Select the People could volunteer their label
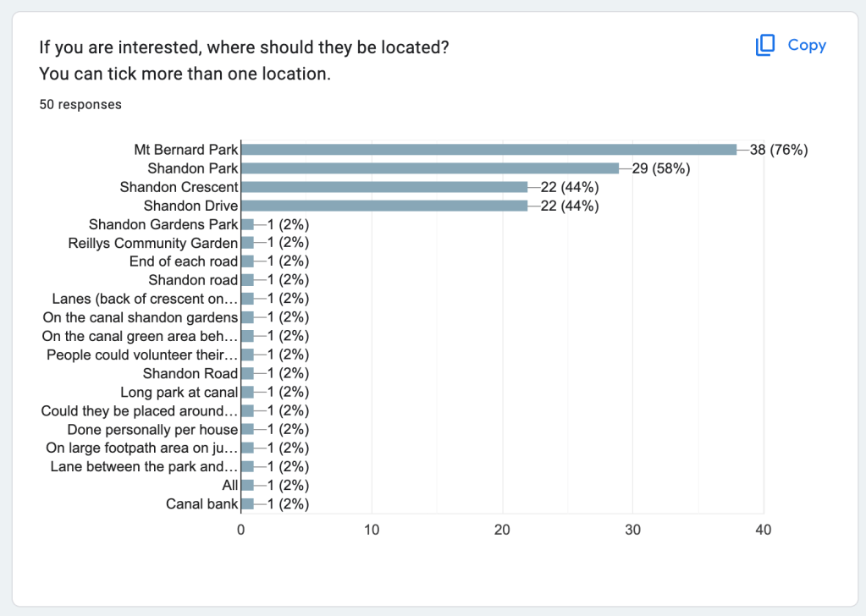This screenshot has height=616, width=866. 142,355
